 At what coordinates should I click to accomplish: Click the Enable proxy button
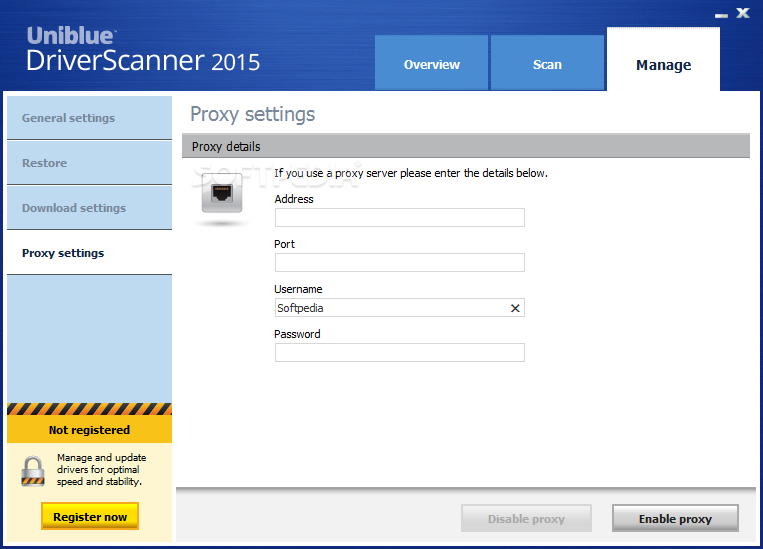coord(675,519)
